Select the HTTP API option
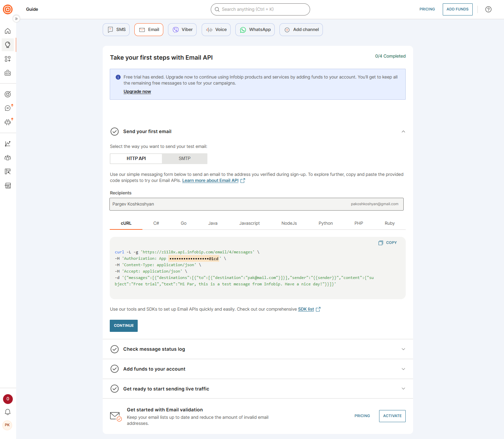Screen dimensions: 504x439 coord(136,158)
